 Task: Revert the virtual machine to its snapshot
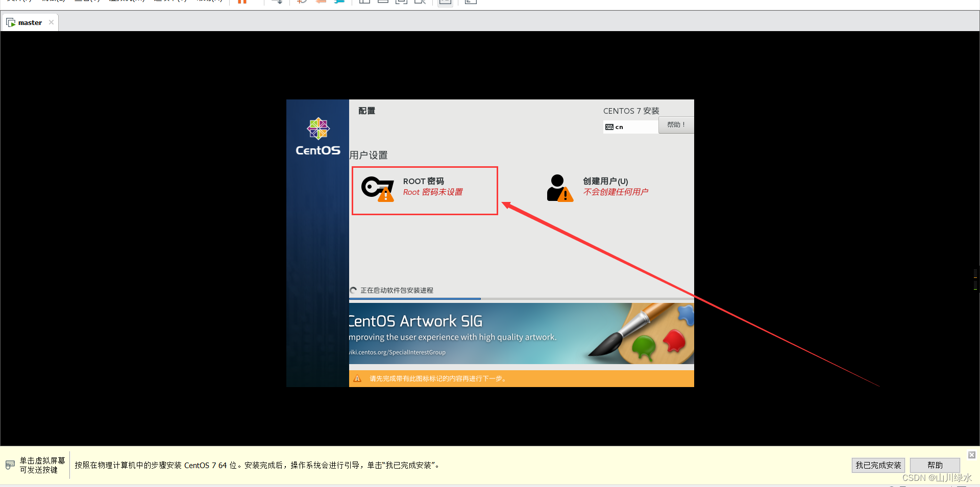[x=320, y=2]
